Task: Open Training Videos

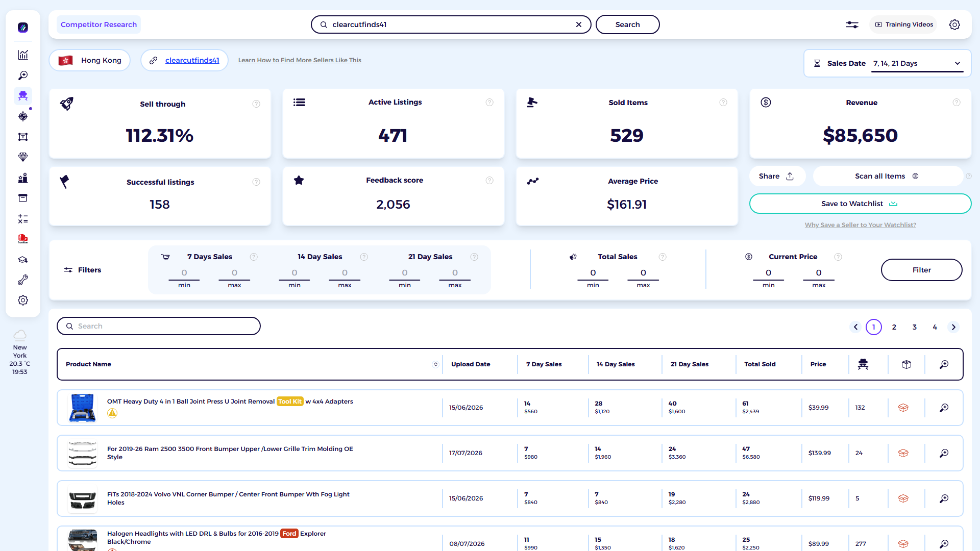Action: click(904, 24)
